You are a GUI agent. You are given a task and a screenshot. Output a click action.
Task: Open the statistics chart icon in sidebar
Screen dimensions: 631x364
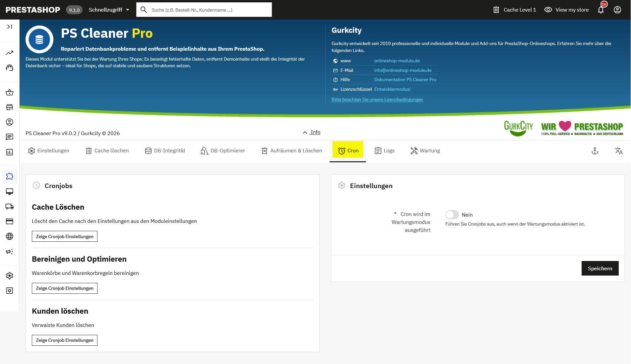(10, 152)
